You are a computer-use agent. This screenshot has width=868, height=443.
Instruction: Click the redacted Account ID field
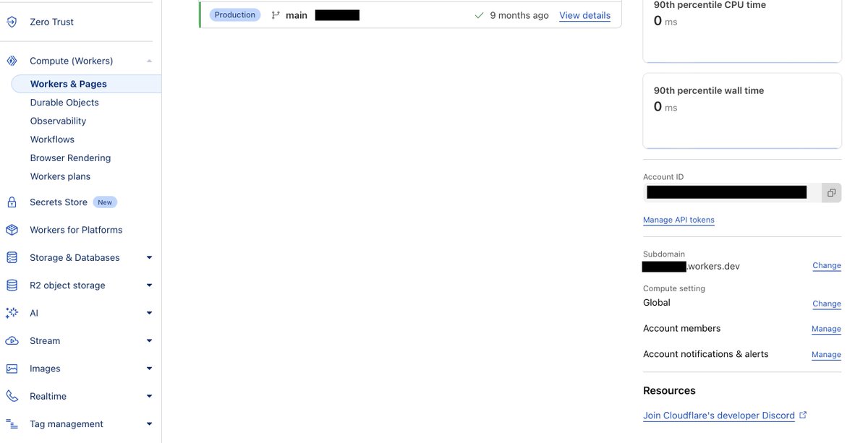pyautogui.click(x=733, y=192)
